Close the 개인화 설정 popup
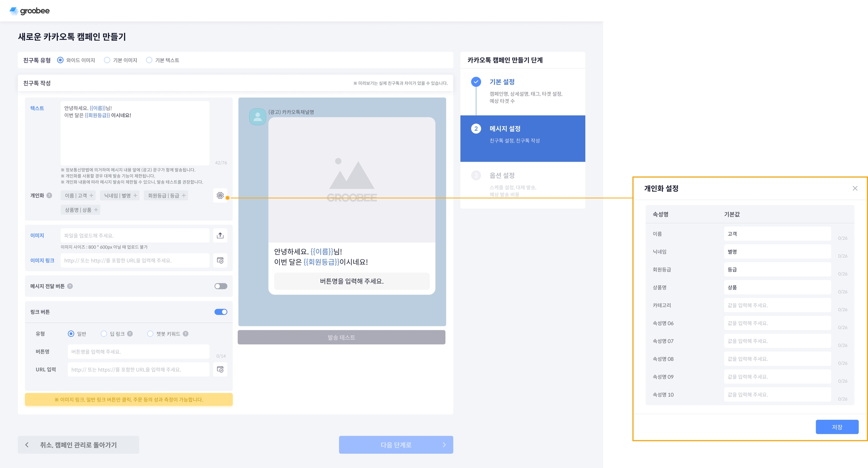 coord(855,188)
